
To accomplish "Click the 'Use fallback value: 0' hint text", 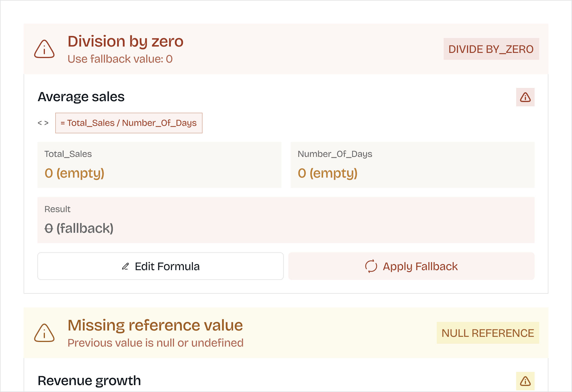I will pyautogui.click(x=120, y=59).
